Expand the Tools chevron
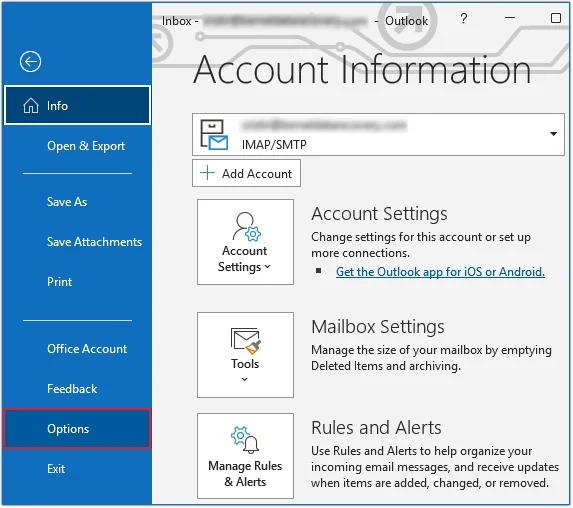 pyautogui.click(x=244, y=379)
